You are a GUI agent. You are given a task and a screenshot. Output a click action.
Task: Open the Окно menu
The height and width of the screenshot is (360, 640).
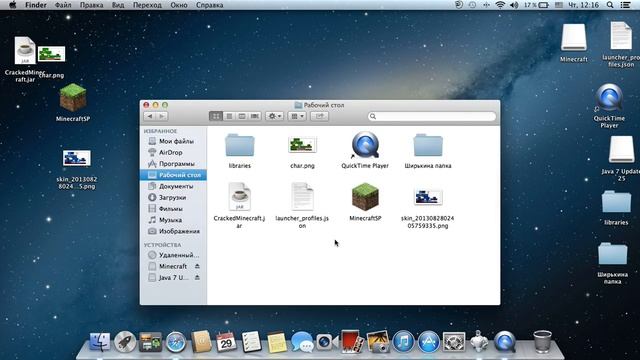(179, 5)
